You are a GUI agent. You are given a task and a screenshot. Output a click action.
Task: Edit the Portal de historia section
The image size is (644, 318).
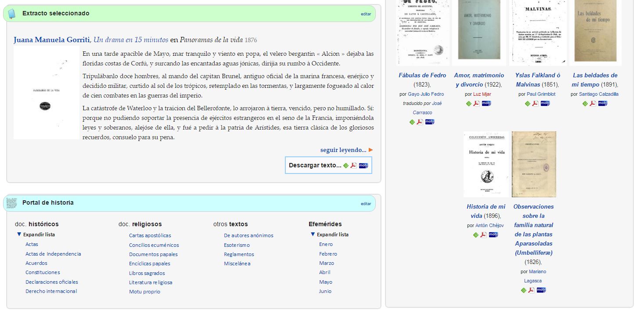point(366,203)
